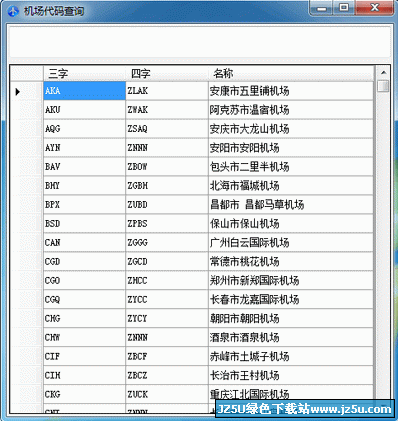Image resolution: width=398 pixels, height=421 pixels.
Task: Select cell 安阳市安阳机场
Action: point(291,148)
